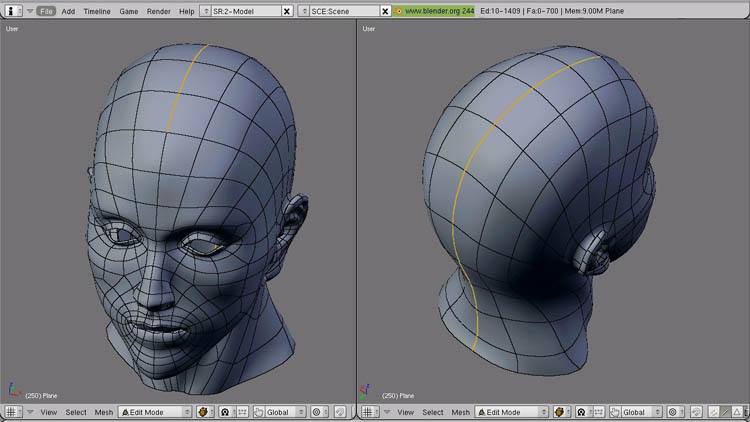The height and width of the screenshot is (422, 750).
Task: Open the Mesh menu in right viewport
Action: (460, 412)
